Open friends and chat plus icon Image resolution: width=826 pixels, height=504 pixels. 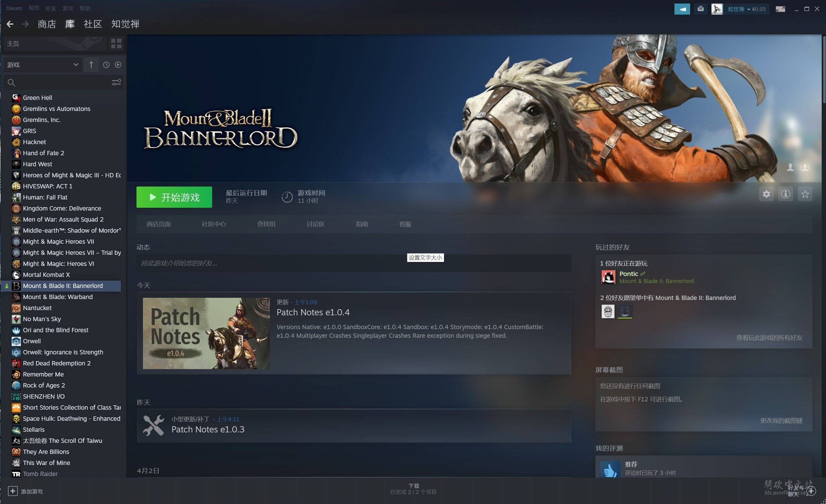[812, 491]
